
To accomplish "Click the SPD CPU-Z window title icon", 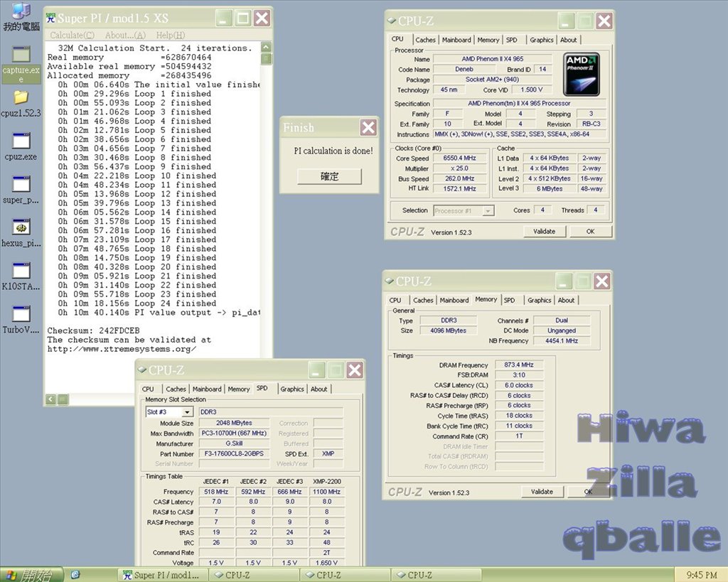I will 142,370.
